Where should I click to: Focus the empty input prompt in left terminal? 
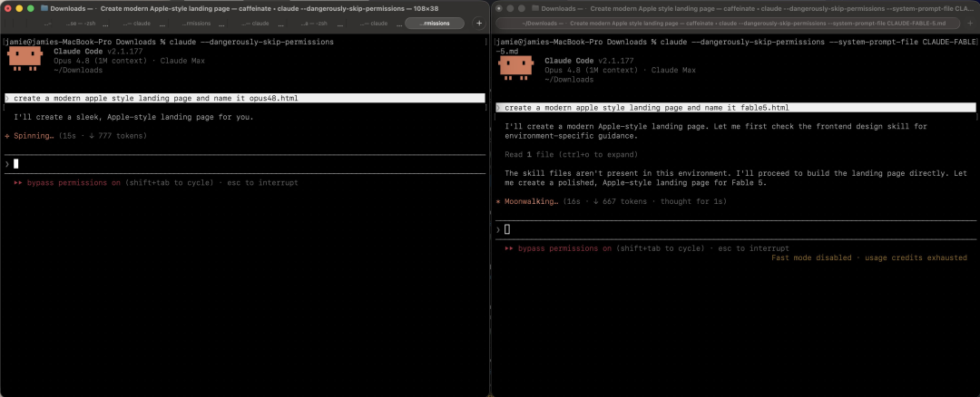pyautogui.click(x=244, y=163)
